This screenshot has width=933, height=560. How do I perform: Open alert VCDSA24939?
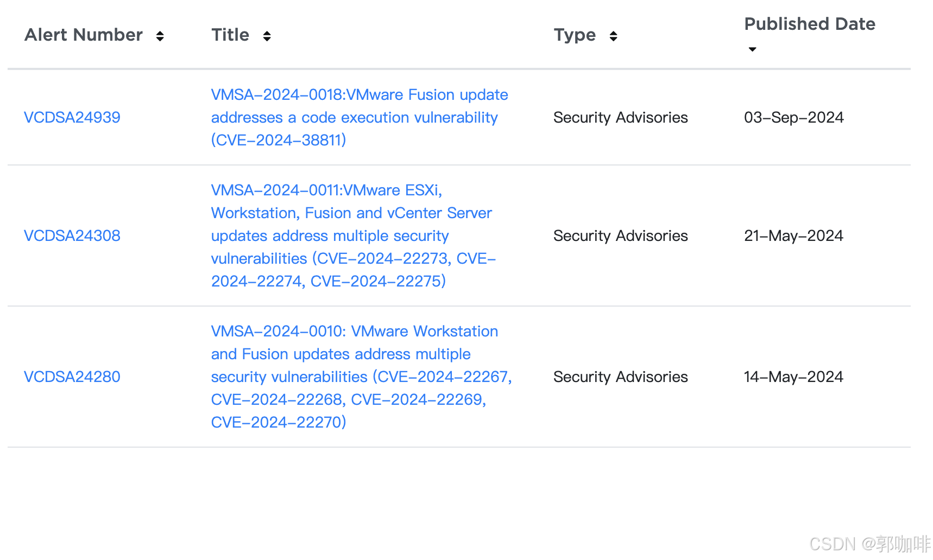pos(72,118)
